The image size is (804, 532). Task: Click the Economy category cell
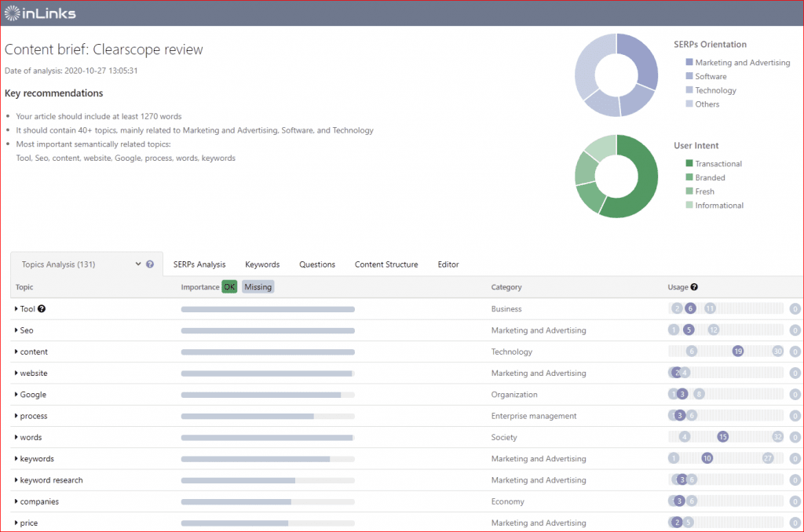(508, 501)
